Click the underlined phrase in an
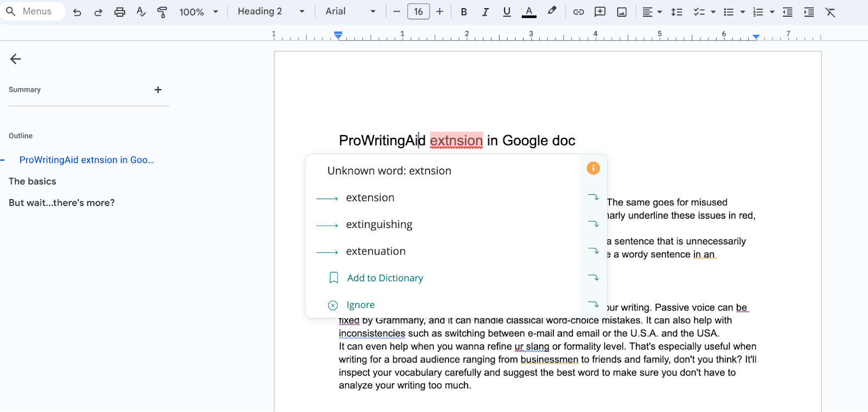Screen dimensions: 868x412 point(704,255)
